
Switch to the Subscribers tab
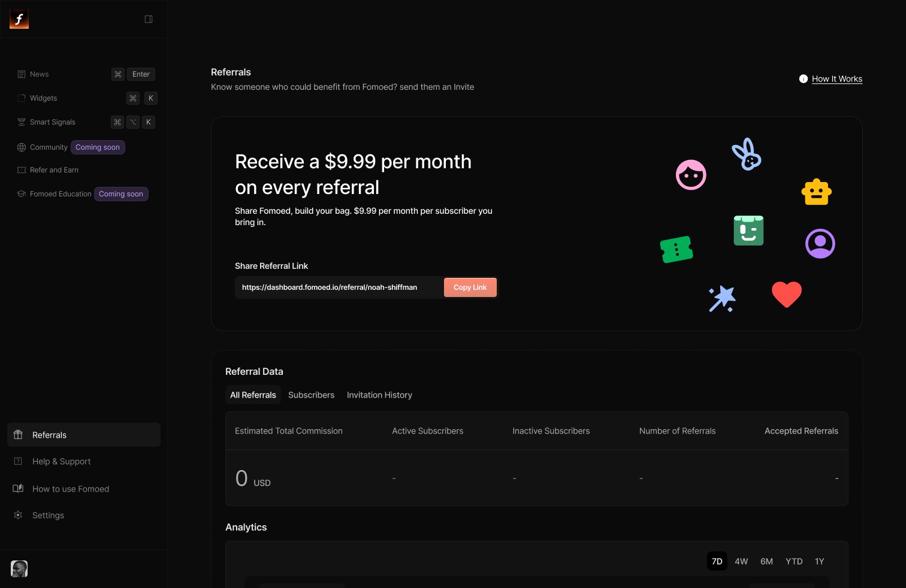pyautogui.click(x=311, y=395)
